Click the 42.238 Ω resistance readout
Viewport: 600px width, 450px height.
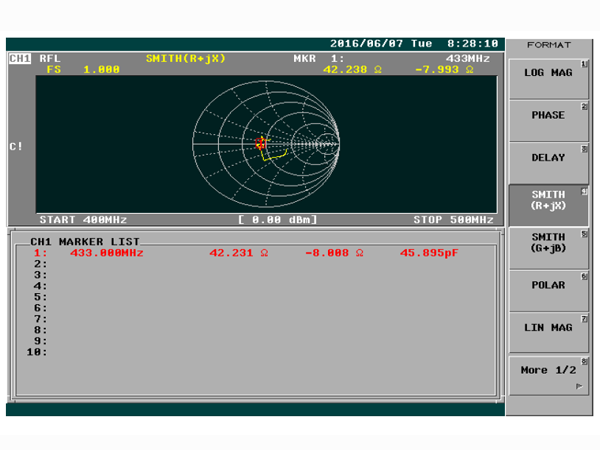pyautogui.click(x=352, y=70)
